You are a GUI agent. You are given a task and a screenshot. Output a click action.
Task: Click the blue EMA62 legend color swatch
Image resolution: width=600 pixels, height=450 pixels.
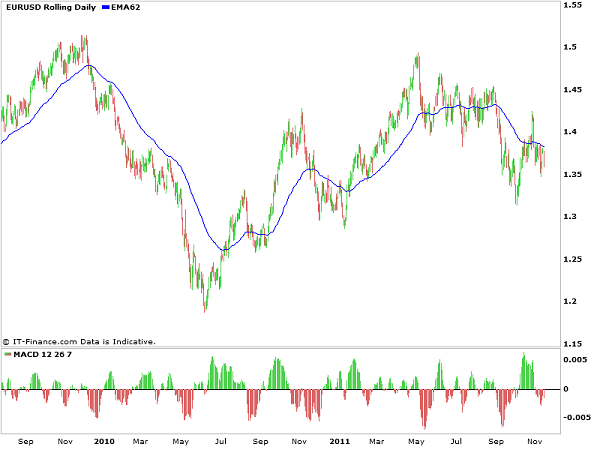point(106,7)
